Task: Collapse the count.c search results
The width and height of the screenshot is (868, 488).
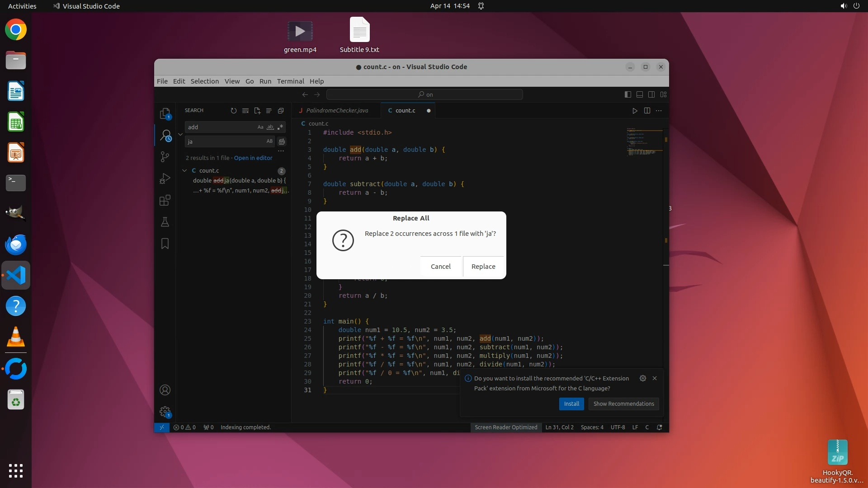Action: (x=184, y=171)
